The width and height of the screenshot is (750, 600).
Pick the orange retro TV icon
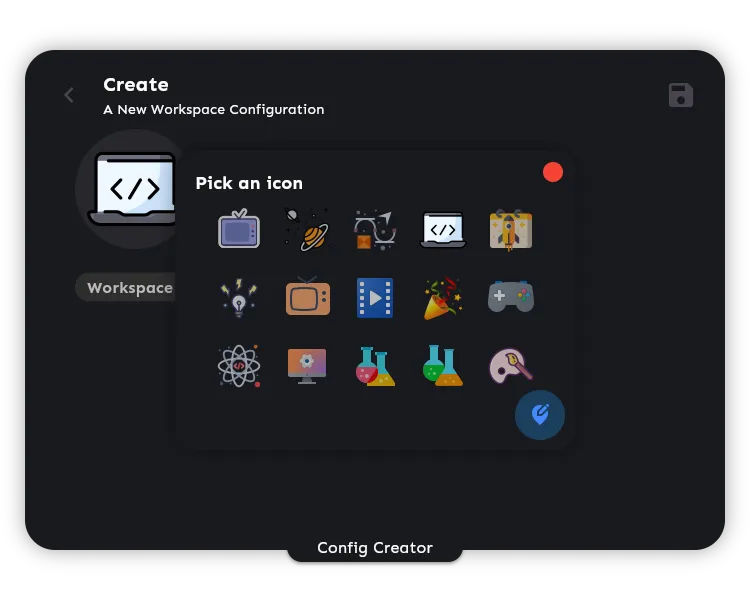[307, 297]
